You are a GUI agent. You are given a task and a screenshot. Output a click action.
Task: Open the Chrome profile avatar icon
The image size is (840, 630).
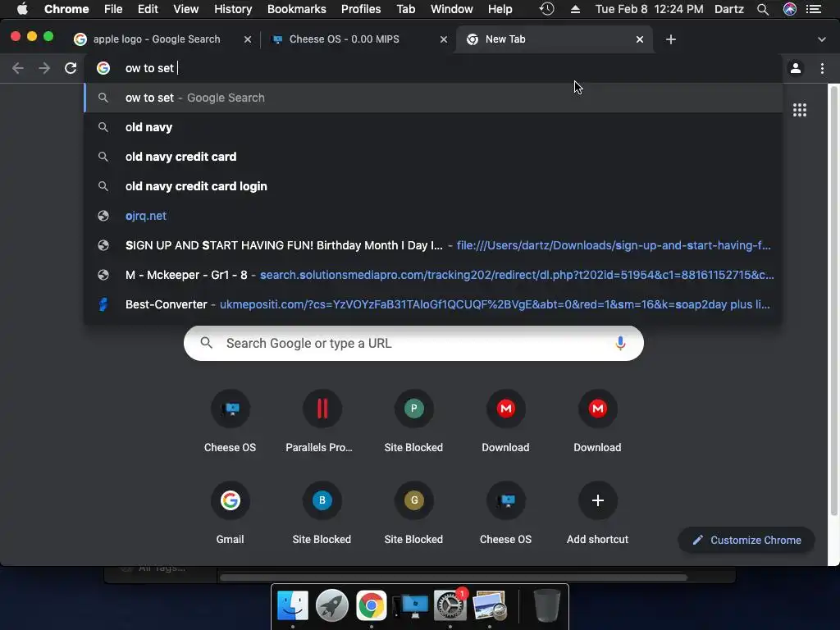coord(796,68)
